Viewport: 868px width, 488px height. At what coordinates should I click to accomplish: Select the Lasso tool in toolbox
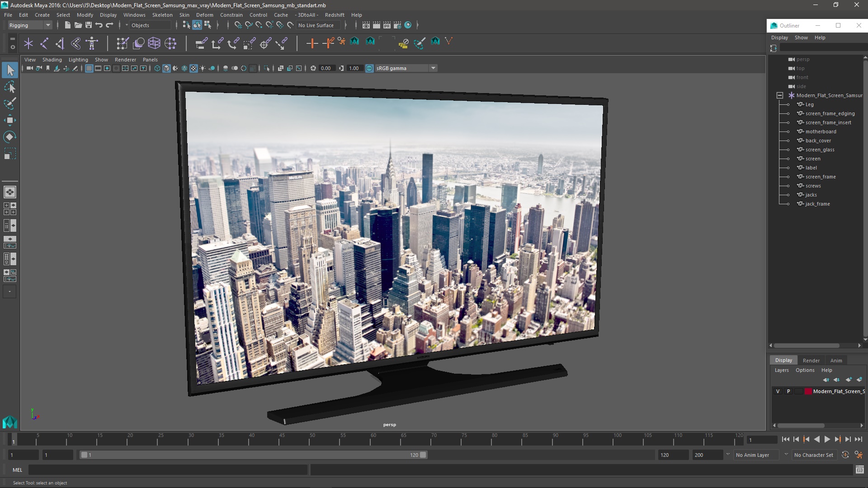pyautogui.click(x=9, y=87)
